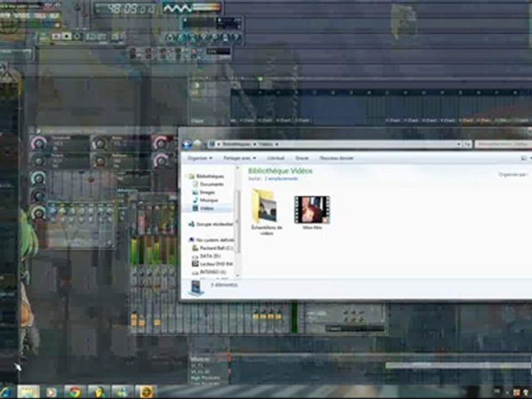Open the Partager avec dropdown
The image size is (532, 399).
click(239, 158)
